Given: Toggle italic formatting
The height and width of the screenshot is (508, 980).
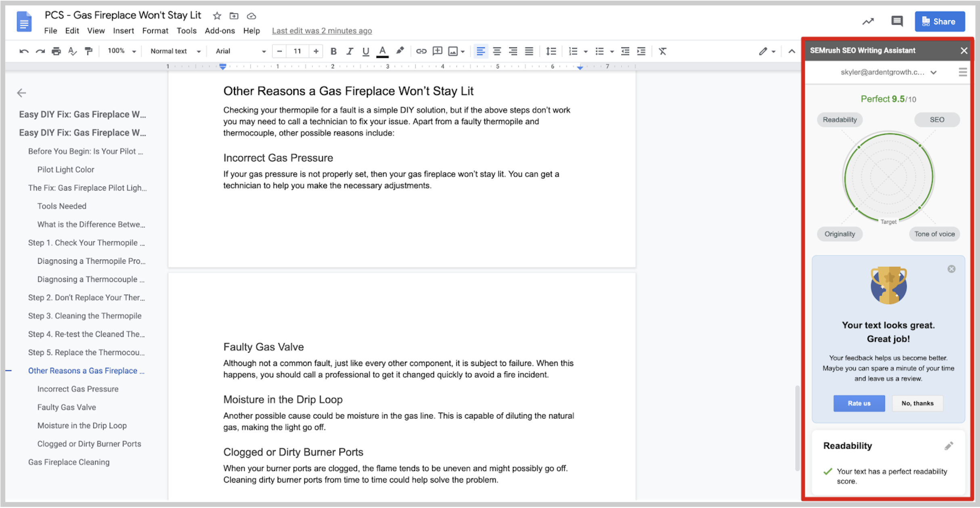Looking at the screenshot, I should pyautogui.click(x=350, y=51).
